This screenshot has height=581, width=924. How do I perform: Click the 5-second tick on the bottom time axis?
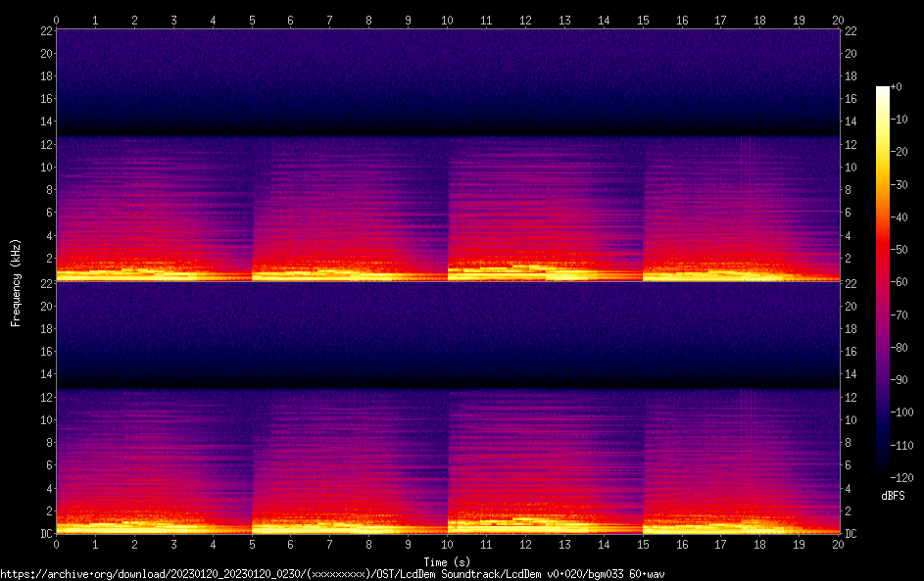tap(252, 544)
